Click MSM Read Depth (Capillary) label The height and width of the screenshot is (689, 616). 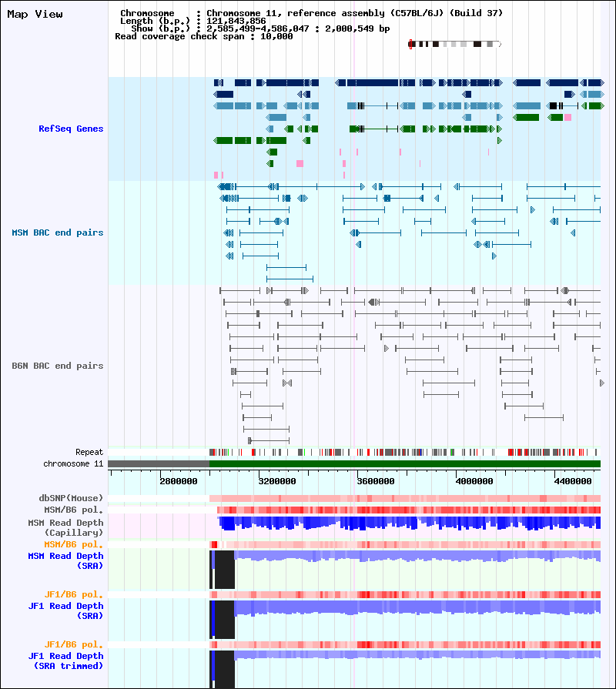pyautogui.click(x=66, y=528)
